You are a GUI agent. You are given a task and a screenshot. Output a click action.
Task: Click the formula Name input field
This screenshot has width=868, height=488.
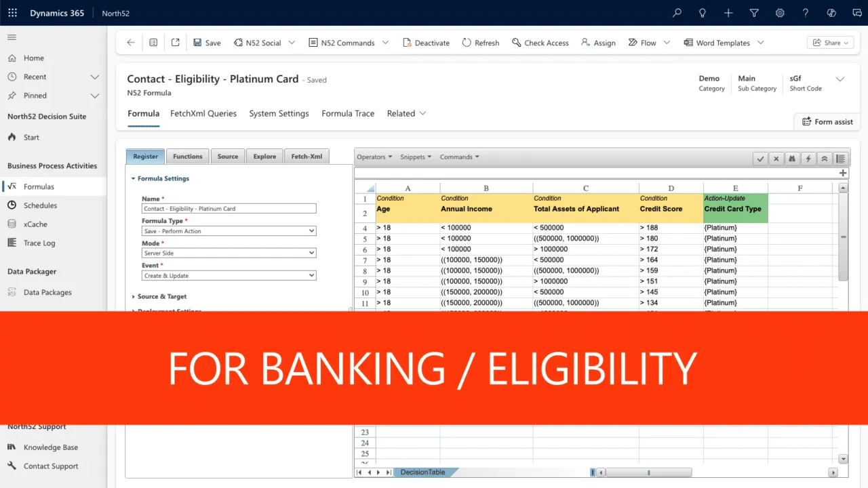pos(229,209)
